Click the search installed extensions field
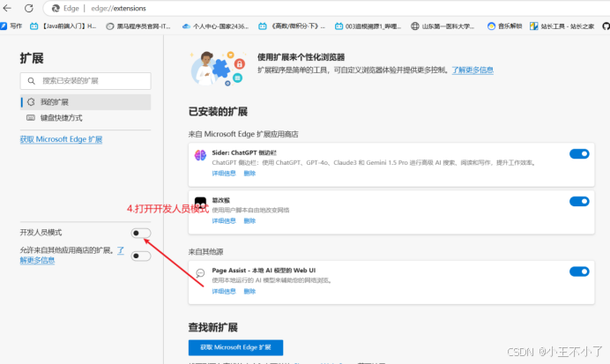Screen dimensions: 610x364 (x=86, y=81)
